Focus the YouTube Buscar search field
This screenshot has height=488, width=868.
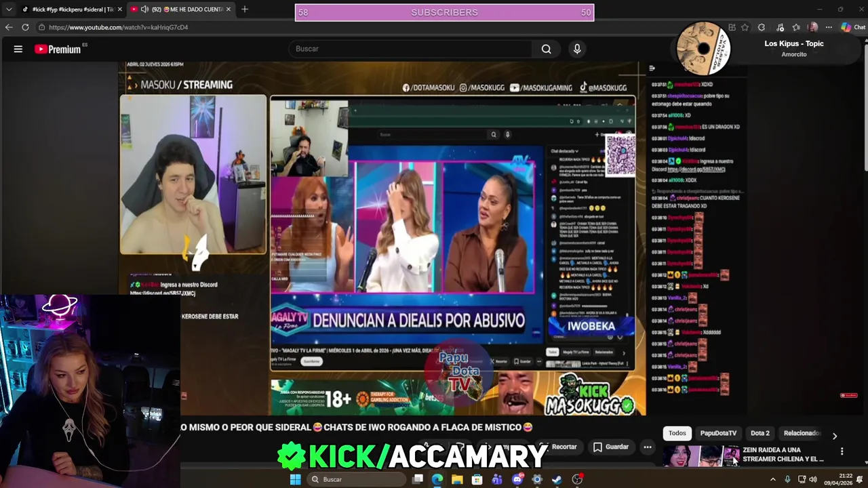pyautogui.click(x=411, y=49)
